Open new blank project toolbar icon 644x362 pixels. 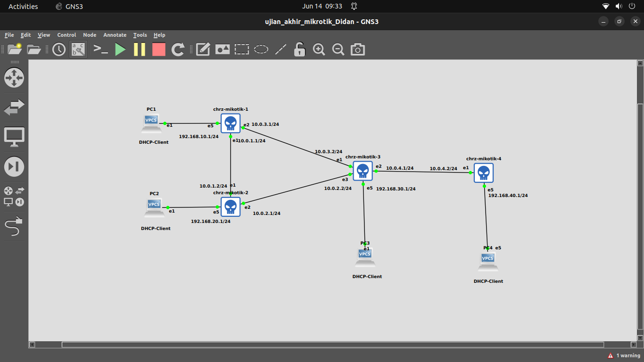[x=14, y=49]
